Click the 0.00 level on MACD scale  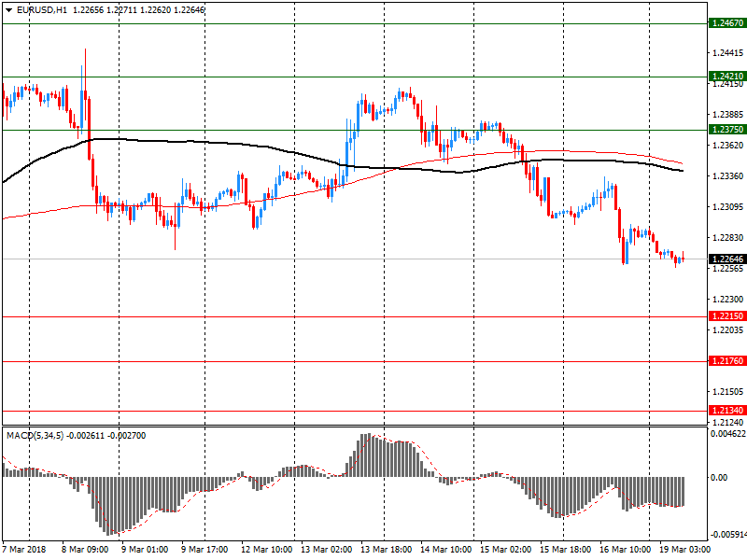(720, 477)
